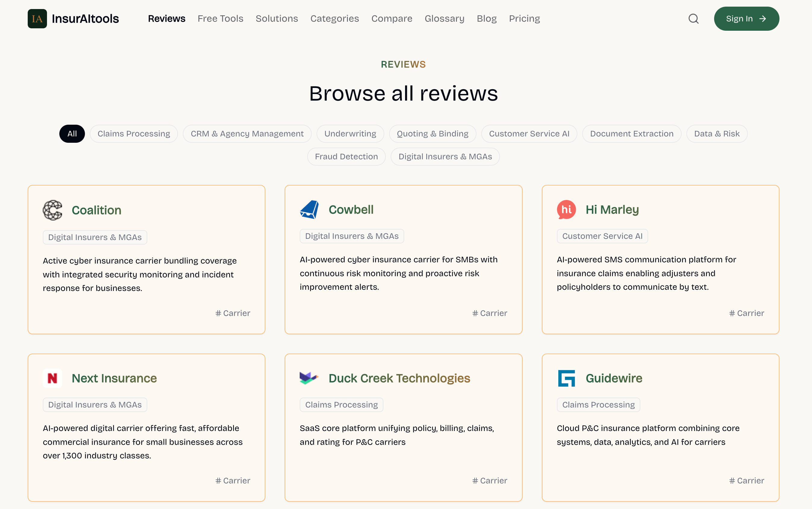Viewport: 812px width, 509px height.
Task: Click the Sign In button
Action: [746, 18]
